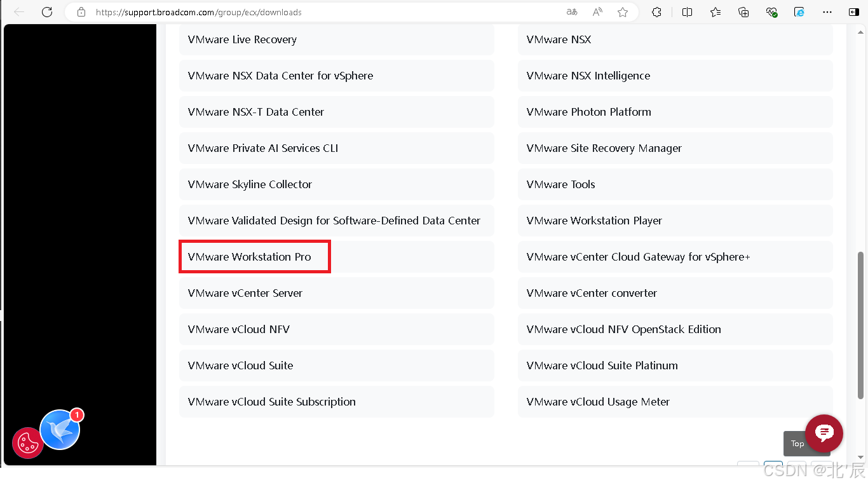Open VMware Tools
Screen dimensions: 868x485
pos(675,184)
